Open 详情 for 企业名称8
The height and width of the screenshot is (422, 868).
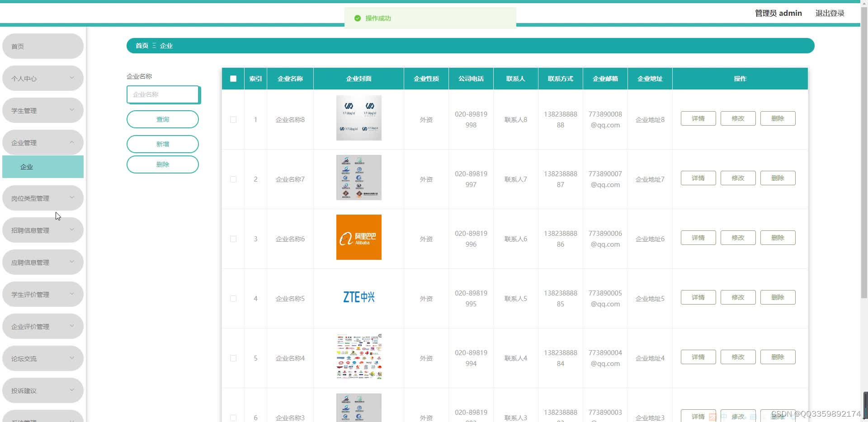coord(698,118)
